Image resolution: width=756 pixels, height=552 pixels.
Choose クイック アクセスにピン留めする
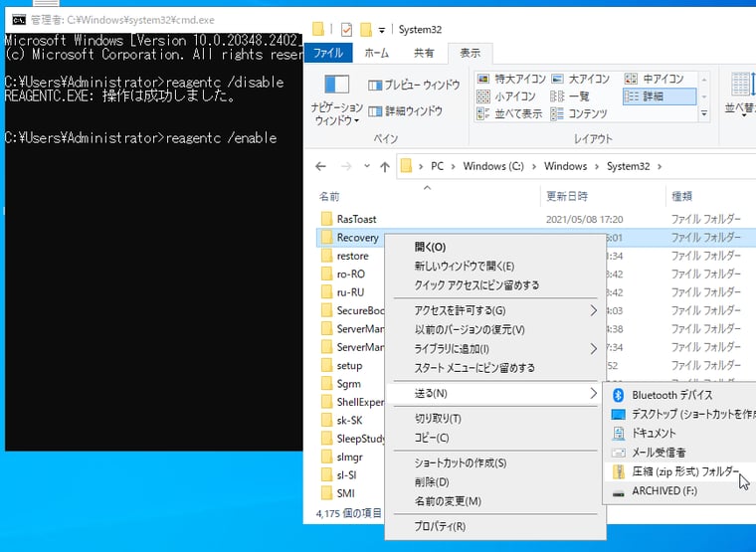495,285
